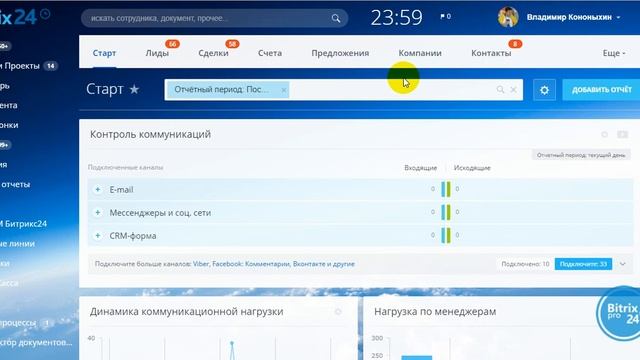Star the Старт page as favorite
Viewport: 640px width, 360px height.
pyautogui.click(x=134, y=89)
